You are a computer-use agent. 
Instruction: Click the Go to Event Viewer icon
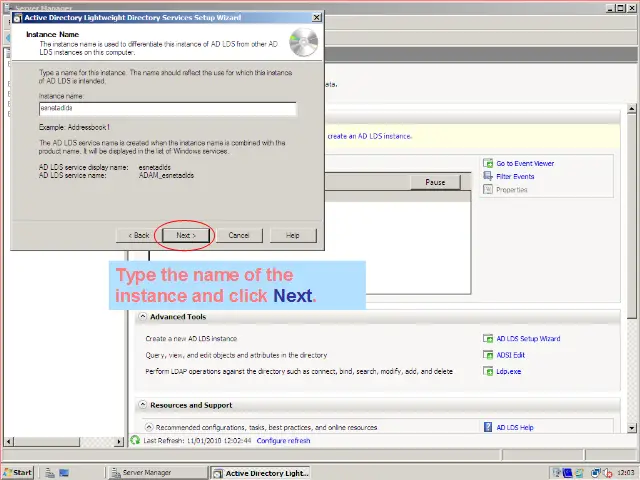(x=488, y=163)
